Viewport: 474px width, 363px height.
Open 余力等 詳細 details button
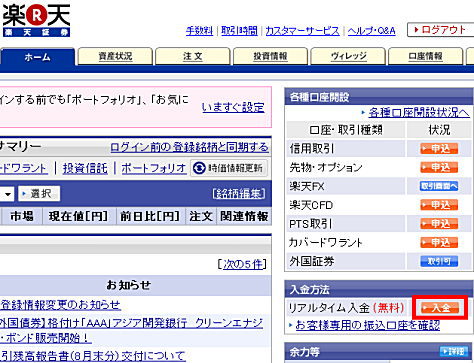pos(452,351)
